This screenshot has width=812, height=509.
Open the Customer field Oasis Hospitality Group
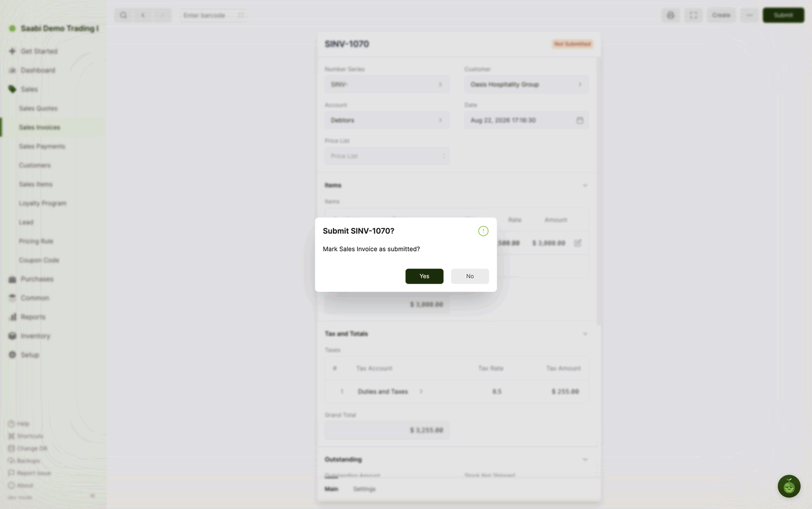[x=526, y=84]
